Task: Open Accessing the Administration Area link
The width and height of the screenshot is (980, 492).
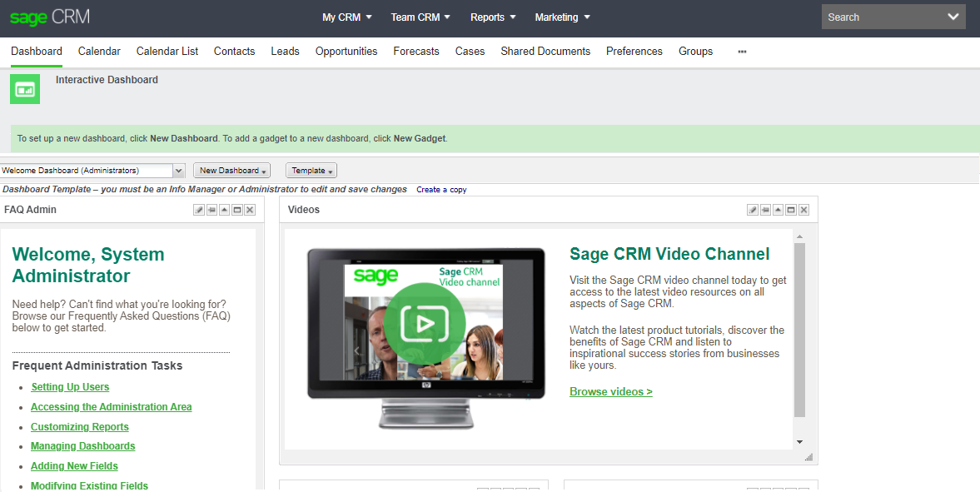Action: coord(112,407)
